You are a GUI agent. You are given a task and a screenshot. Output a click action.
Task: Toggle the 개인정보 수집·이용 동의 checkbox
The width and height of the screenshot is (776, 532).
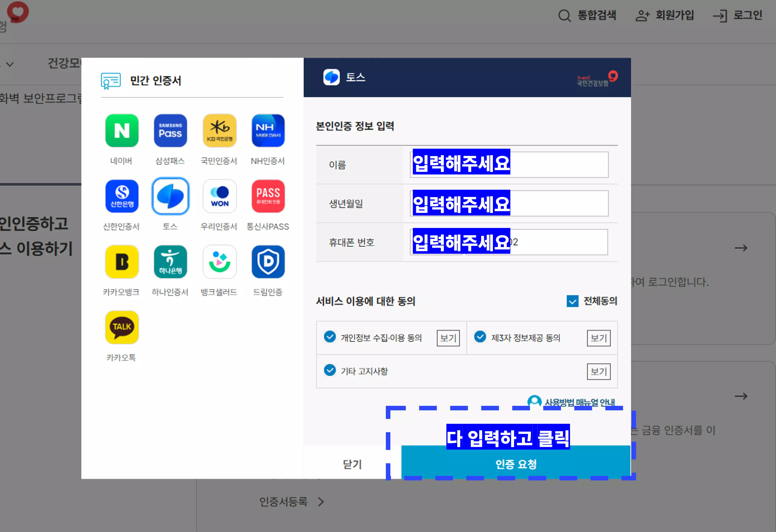pyautogui.click(x=330, y=337)
